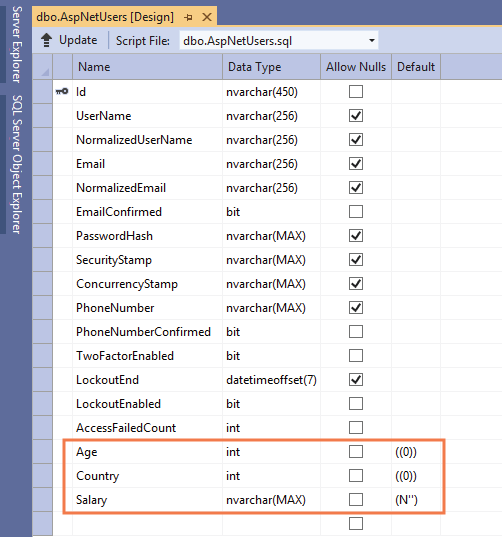502x537 pixels.
Task: Select the LockoutEnd name cell
Action: click(148, 379)
